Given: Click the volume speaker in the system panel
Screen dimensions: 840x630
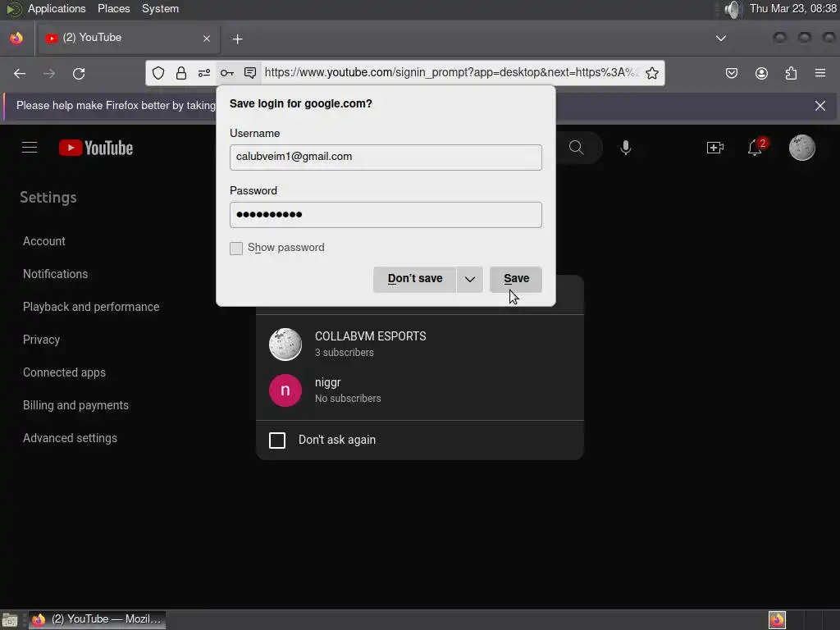Looking at the screenshot, I should click(x=731, y=9).
